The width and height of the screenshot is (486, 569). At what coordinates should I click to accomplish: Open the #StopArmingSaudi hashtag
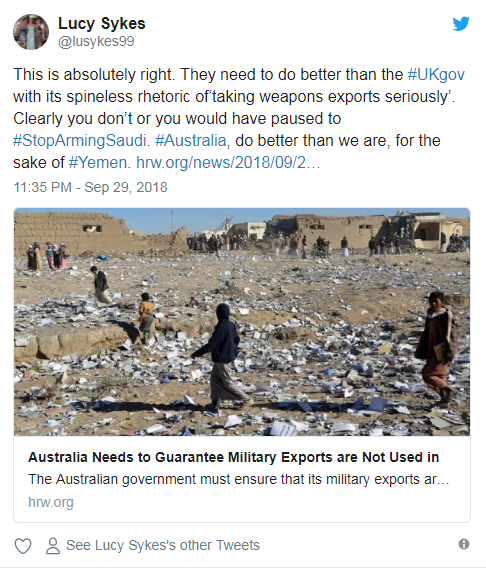79,140
